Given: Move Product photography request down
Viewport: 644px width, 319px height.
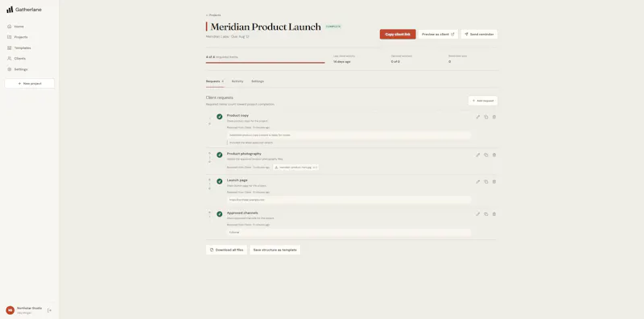Looking at the screenshot, I should (x=209, y=162).
